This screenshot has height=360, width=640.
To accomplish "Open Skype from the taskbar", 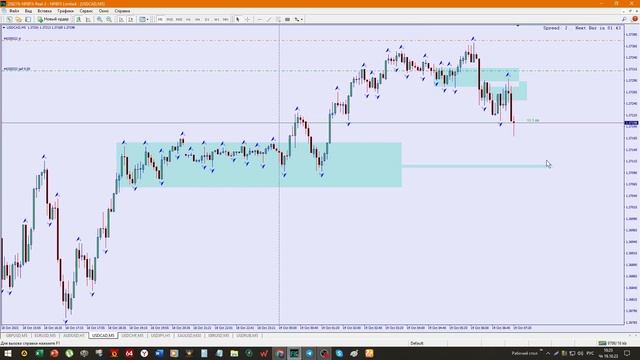I will (339, 353).
